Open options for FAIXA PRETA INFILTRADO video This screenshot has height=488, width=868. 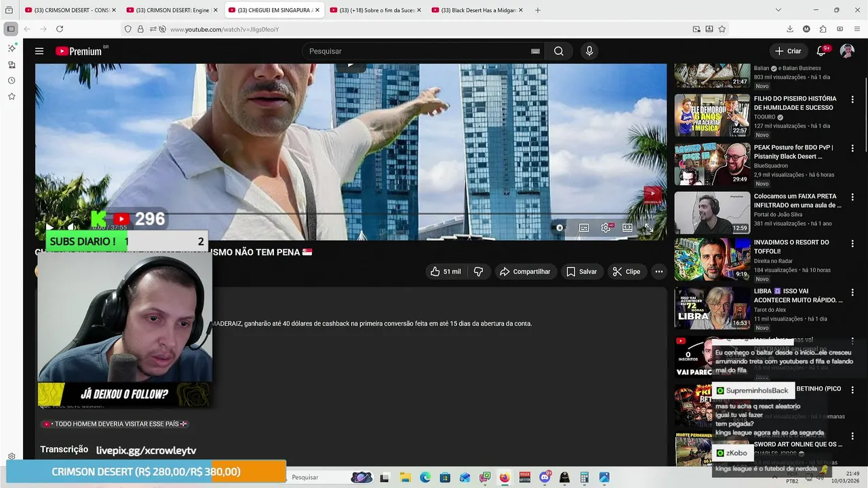click(x=852, y=197)
